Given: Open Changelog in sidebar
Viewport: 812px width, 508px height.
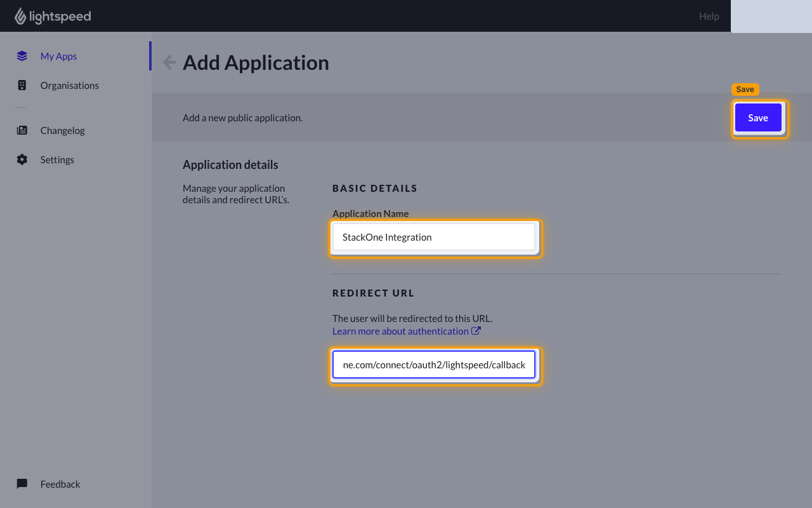Looking at the screenshot, I should pos(62,130).
